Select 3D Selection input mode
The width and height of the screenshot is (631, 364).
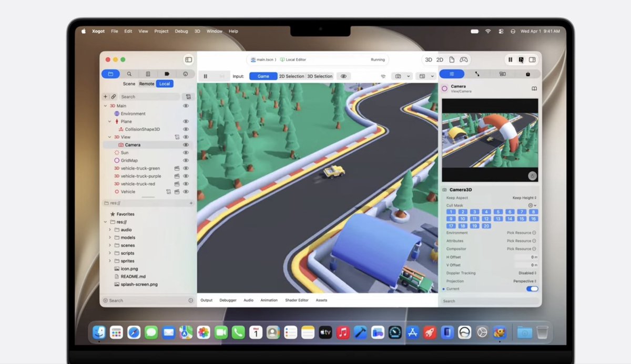[x=320, y=76]
